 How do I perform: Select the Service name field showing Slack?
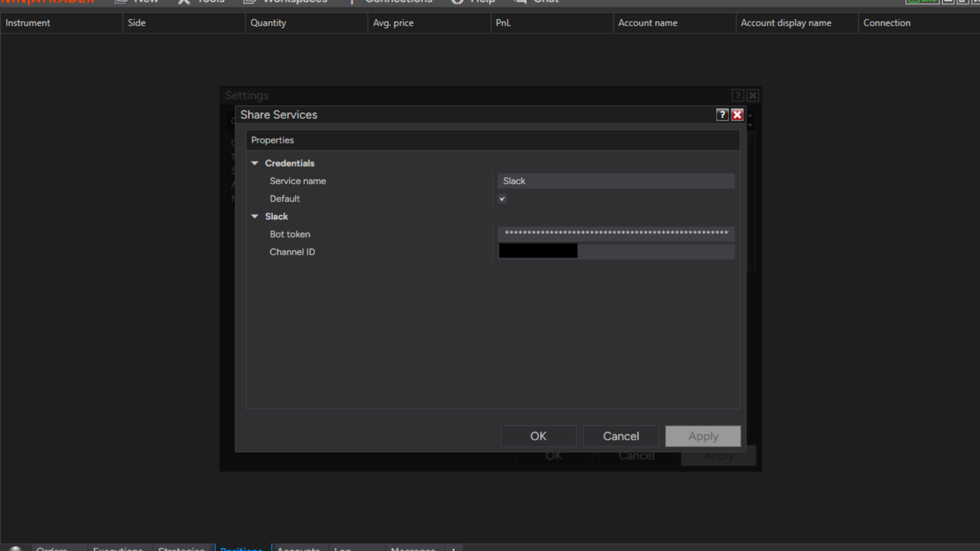[x=616, y=181]
